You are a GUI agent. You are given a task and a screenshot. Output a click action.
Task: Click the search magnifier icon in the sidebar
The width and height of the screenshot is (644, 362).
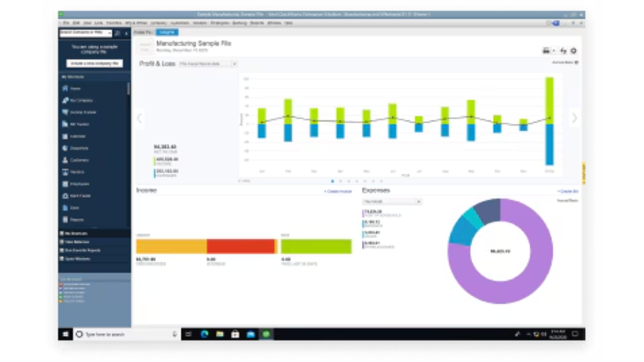118,33
